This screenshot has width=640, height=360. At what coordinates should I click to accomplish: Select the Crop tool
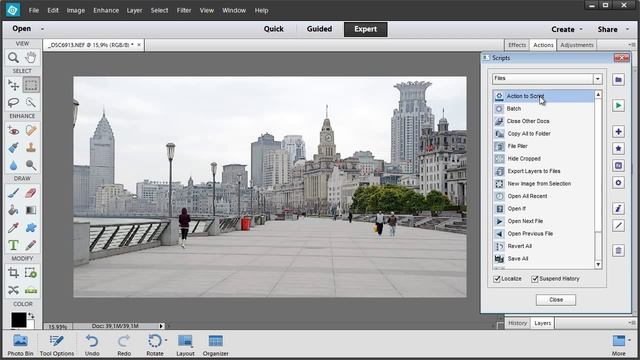[x=13, y=273]
